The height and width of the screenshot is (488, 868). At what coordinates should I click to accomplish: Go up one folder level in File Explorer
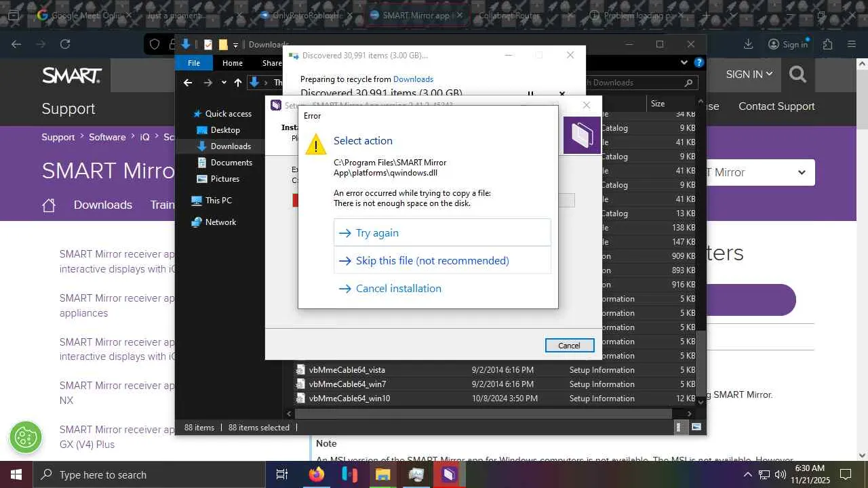[238, 83]
